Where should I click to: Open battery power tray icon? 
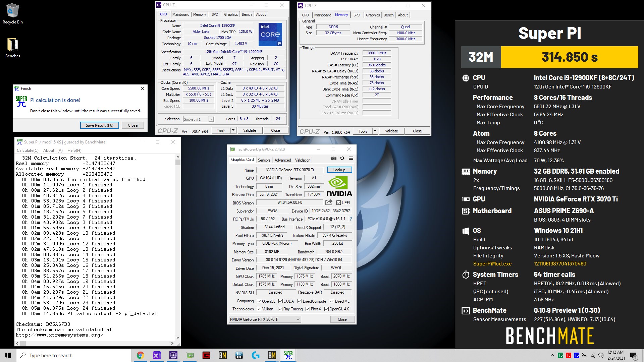point(585,355)
